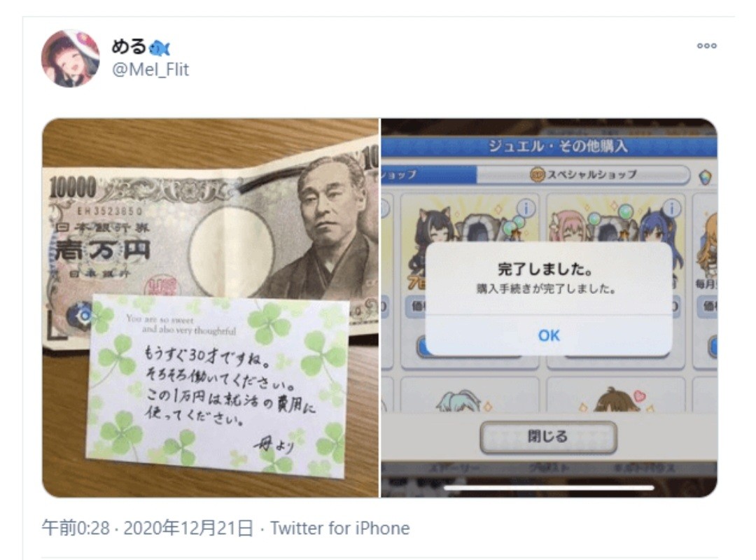Viewport: 756px width, 560px height.
Task: Open the Twitter for iPhone source link
Action: click(339, 528)
